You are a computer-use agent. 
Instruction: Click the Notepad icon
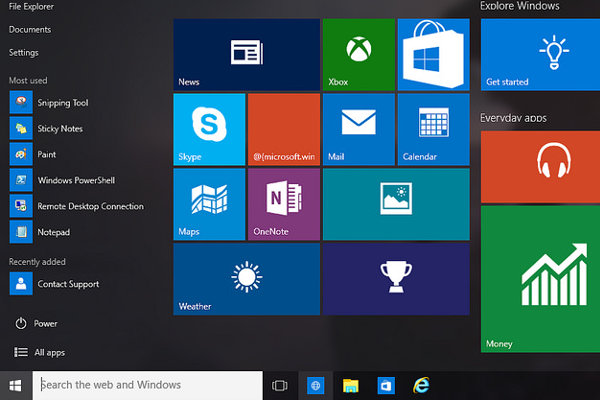(x=21, y=232)
